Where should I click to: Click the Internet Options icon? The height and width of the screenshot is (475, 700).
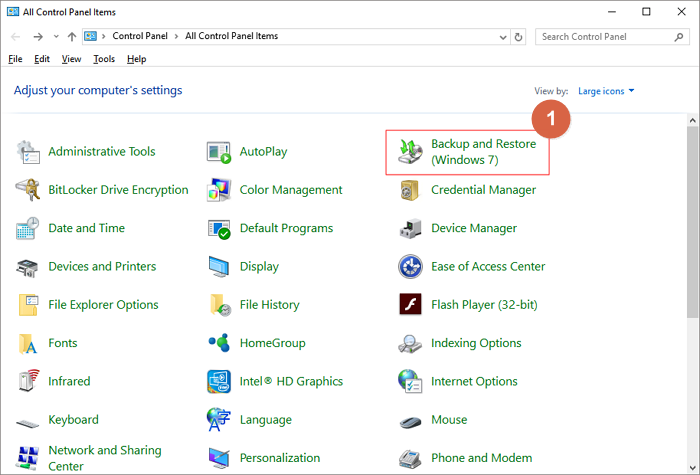click(x=411, y=381)
